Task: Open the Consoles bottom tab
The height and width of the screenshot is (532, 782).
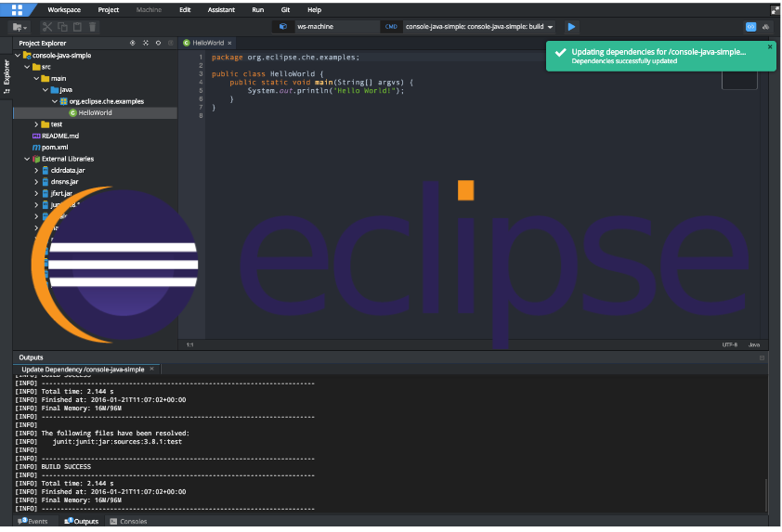Action: click(x=128, y=521)
